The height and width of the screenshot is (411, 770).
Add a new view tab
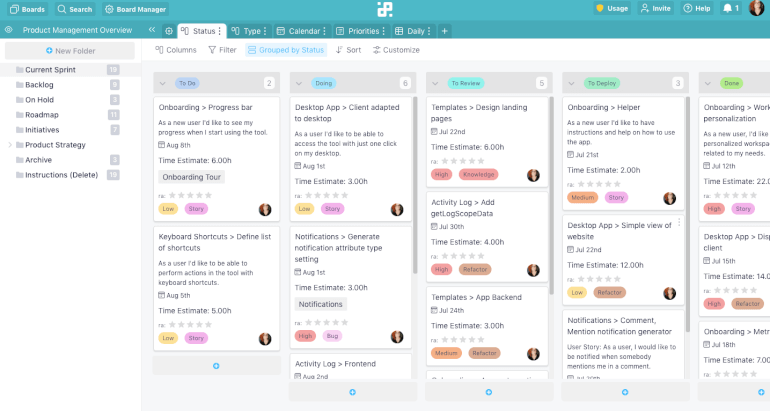[x=444, y=31]
